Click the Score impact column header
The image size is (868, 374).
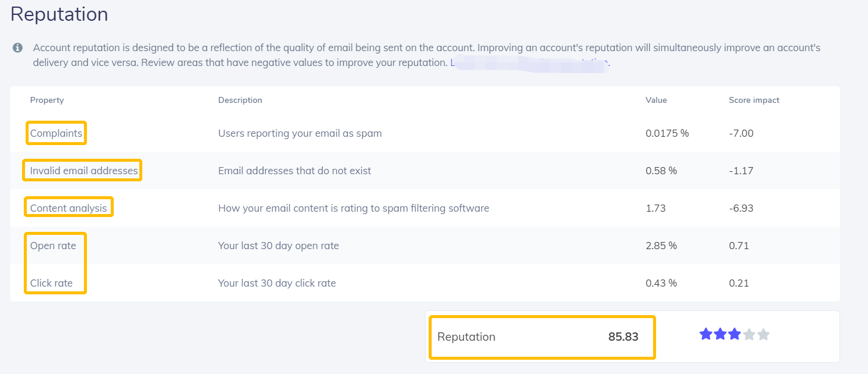(x=754, y=100)
